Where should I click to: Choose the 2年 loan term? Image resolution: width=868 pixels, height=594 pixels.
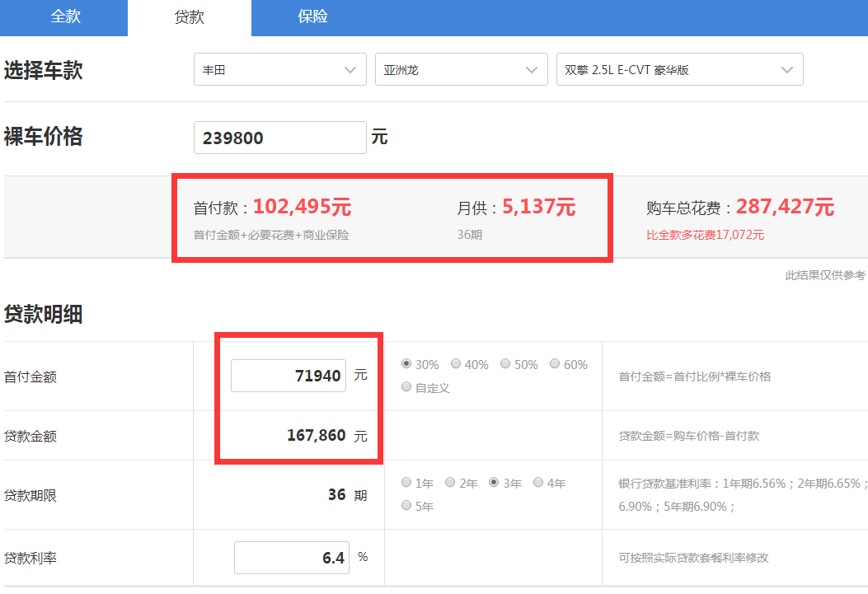tap(450, 482)
